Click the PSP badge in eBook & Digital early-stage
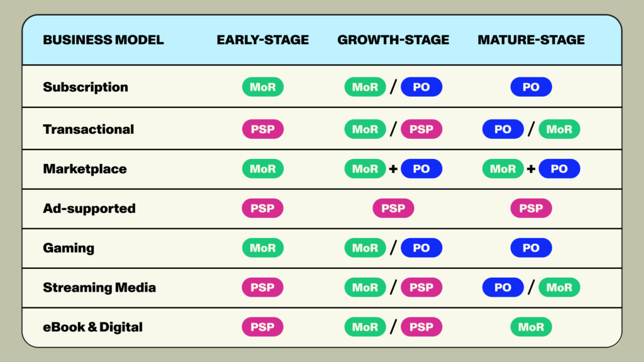Viewport: 644px width, 362px height. pyautogui.click(x=262, y=327)
